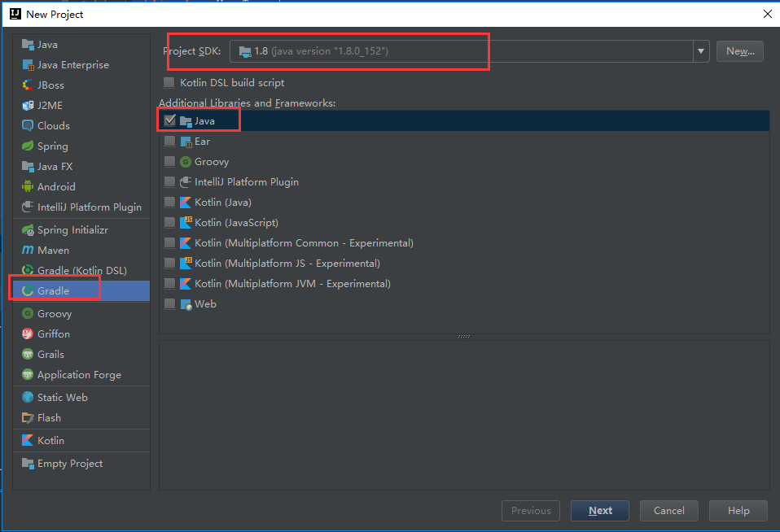
Task: Select IntelliJ Platform Plugin framework row text
Action: 247,182
